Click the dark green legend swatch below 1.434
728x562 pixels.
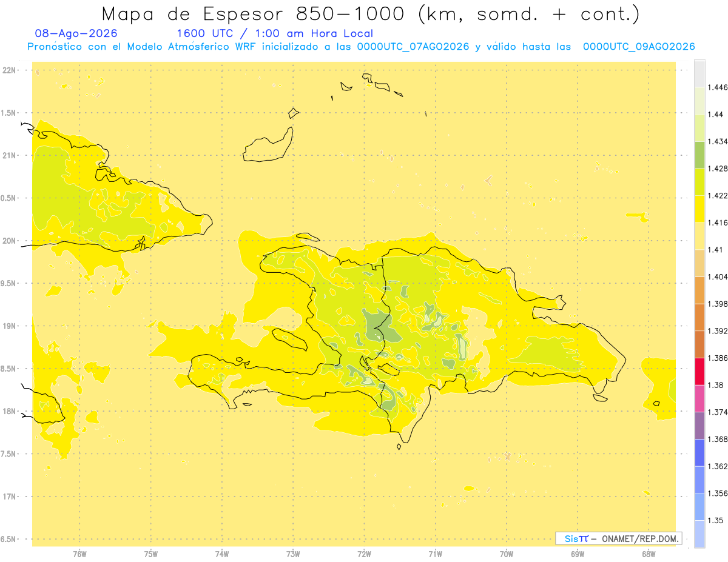(699, 155)
